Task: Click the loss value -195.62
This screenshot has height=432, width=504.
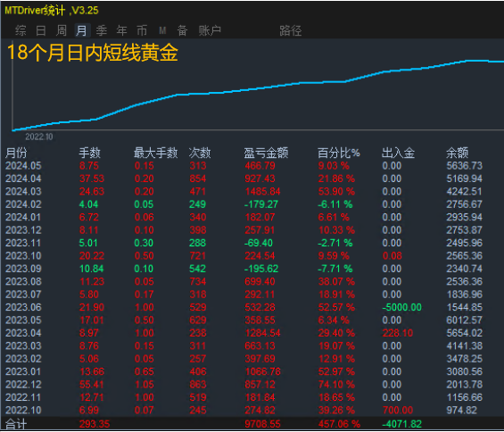Action: (x=261, y=269)
